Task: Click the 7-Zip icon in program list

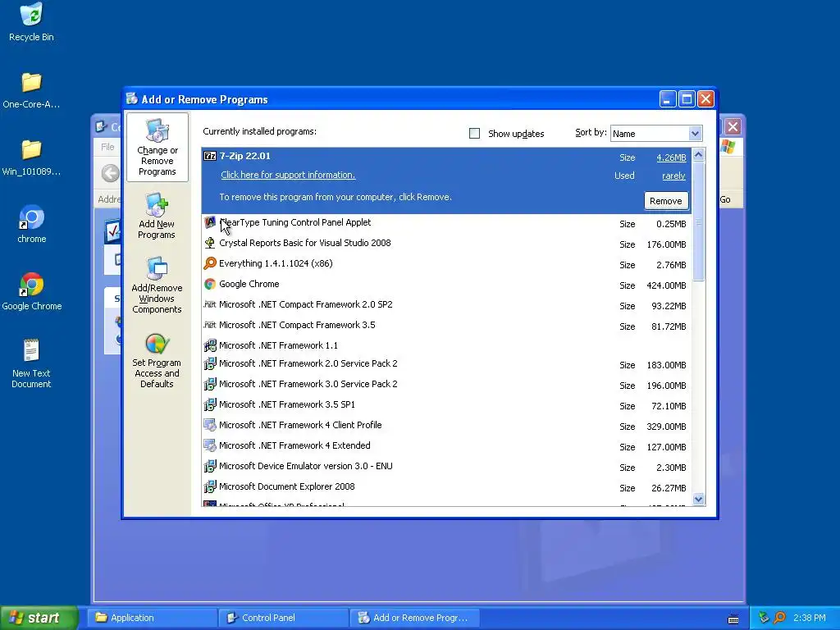Action: coord(210,156)
